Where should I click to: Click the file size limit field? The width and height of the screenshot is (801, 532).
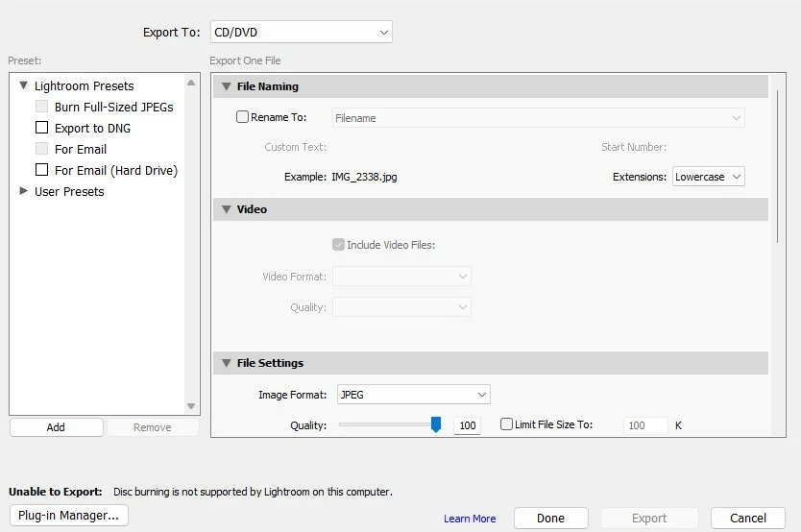pyautogui.click(x=645, y=425)
